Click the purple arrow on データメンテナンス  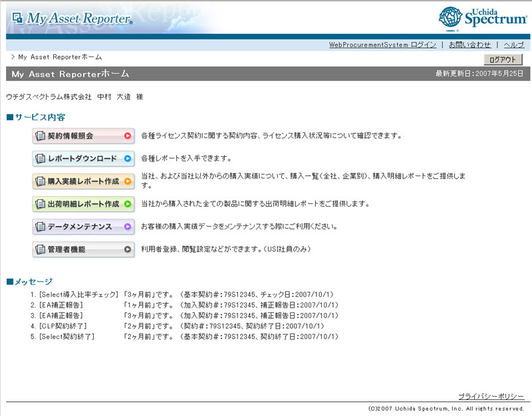[x=128, y=227]
